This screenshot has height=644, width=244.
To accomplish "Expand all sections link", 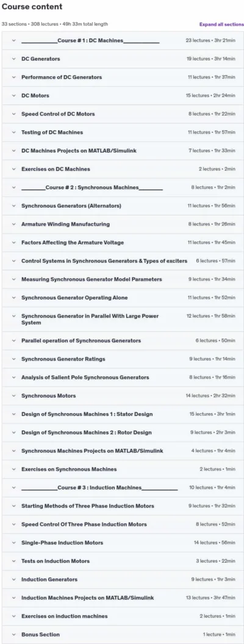I will (221, 24).
